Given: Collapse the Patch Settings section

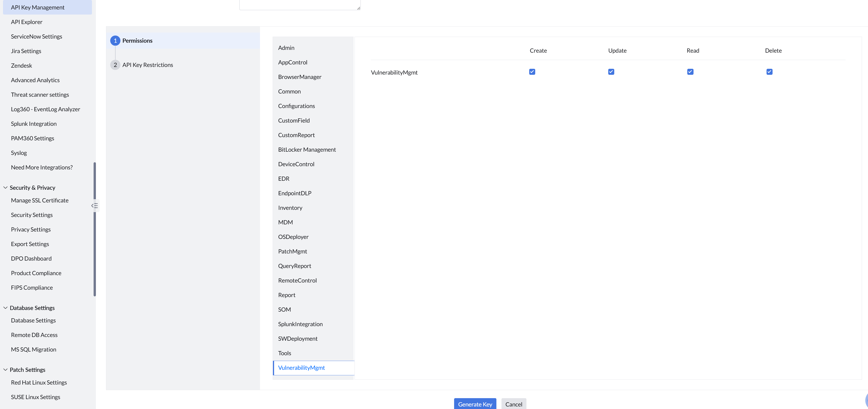Looking at the screenshot, I should (5, 370).
